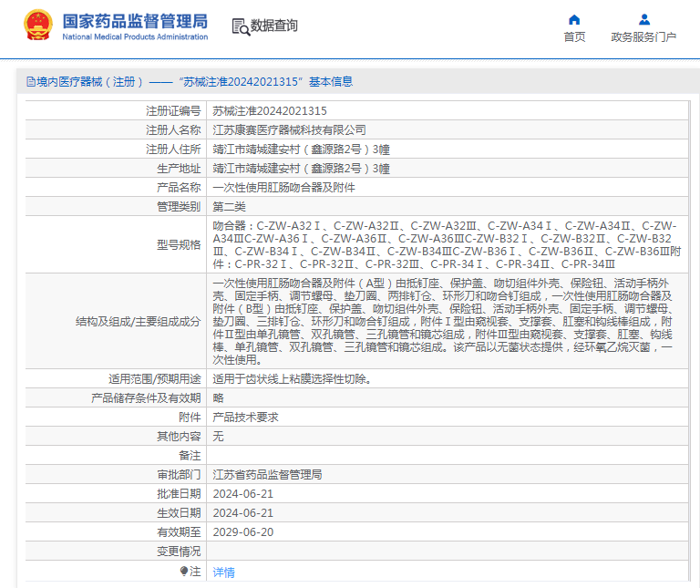The width and height of the screenshot is (700, 588).
Task: Click the 管理类别 label
Action: point(179,207)
